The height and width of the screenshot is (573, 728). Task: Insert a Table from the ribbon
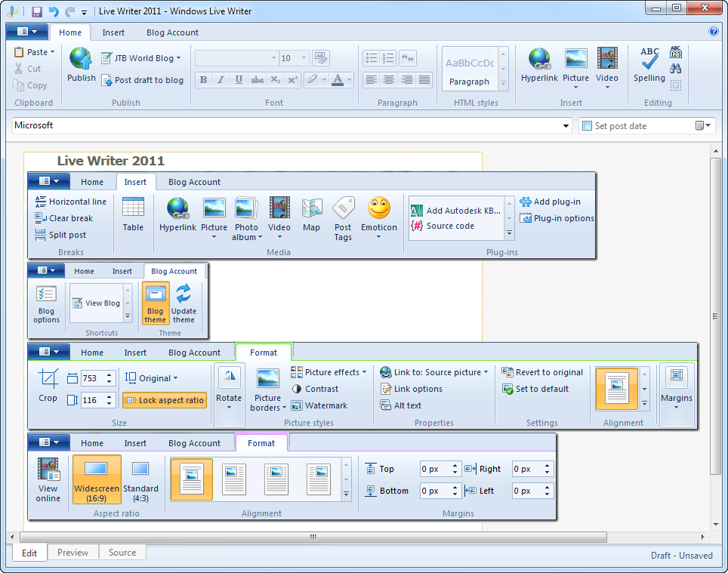coord(133,209)
